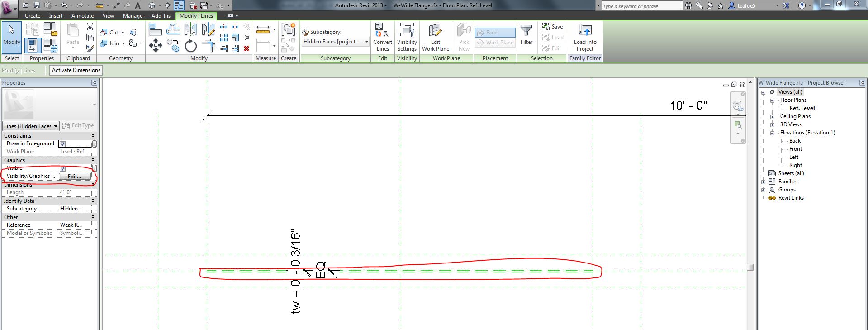Click the Undo arrow icon
Image resolution: width=868 pixels, height=330 pixels.
point(64,5)
